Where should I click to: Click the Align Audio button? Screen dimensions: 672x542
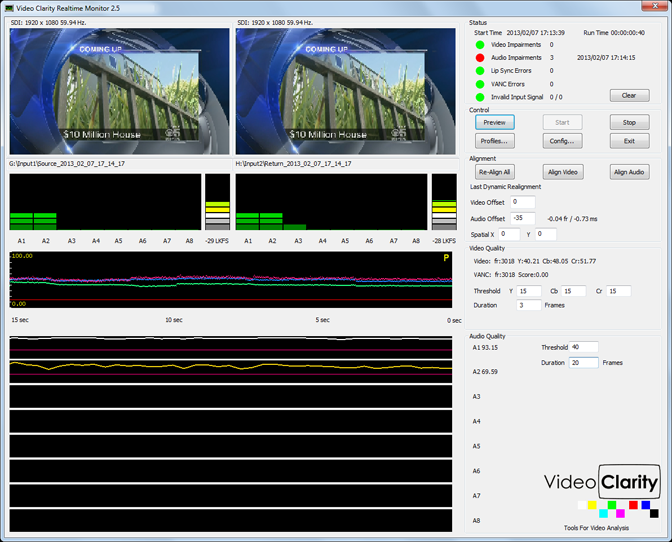(629, 172)
